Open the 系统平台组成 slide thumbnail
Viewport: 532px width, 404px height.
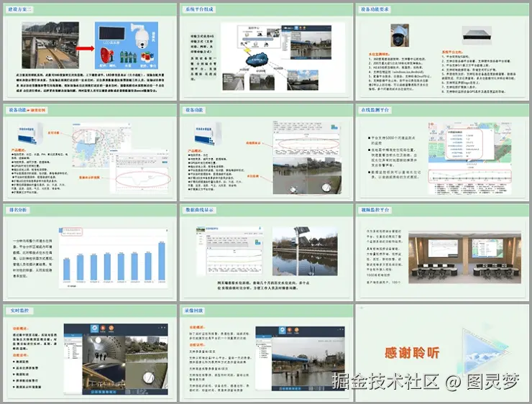tap(266, 52)
